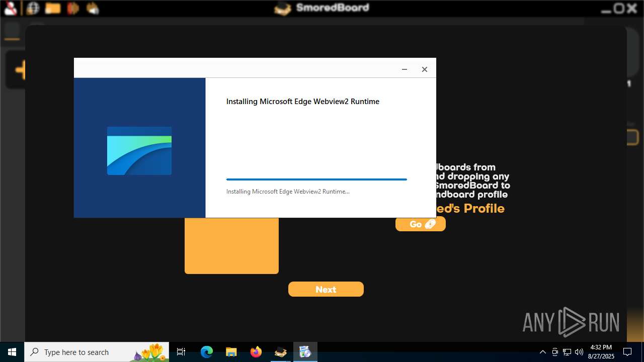Screen dimensions: 644x362
Task: Click the crossed-out user profile icon
Action: pyautogui.click(x=11, y=8)
